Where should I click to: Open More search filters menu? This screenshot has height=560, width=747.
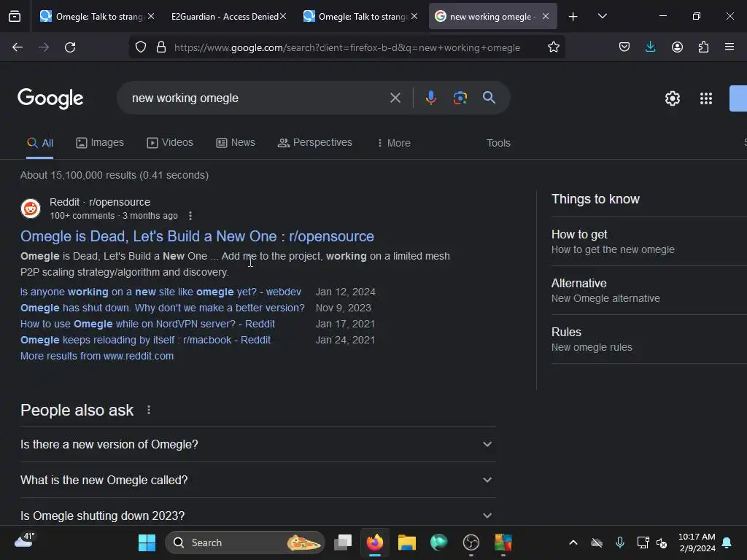[x=393, y=143]
